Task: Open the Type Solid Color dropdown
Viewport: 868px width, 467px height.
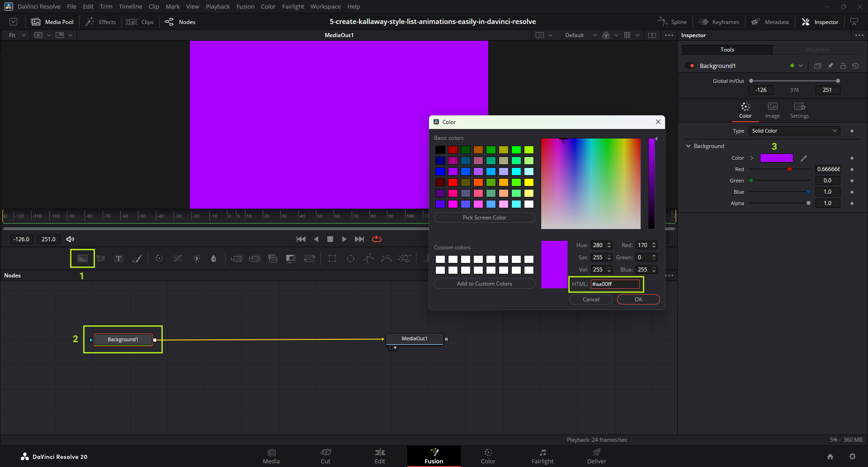Action: coord(794,131)
